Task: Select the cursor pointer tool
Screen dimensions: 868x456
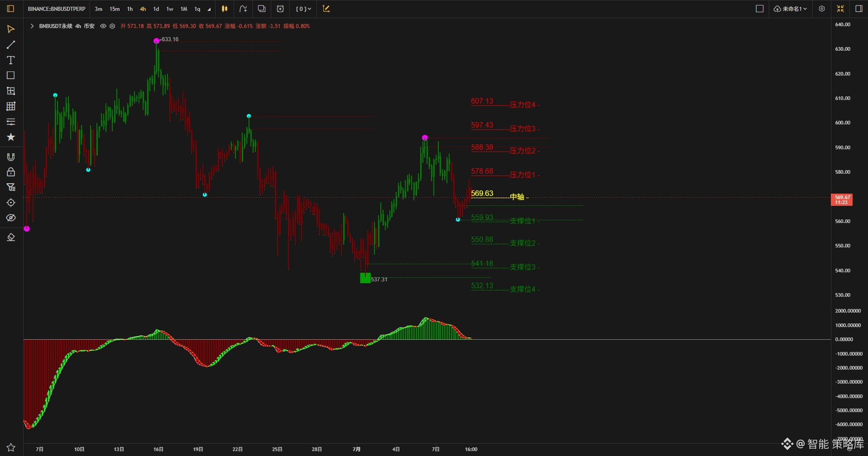Action: click(x=11, y=29)
